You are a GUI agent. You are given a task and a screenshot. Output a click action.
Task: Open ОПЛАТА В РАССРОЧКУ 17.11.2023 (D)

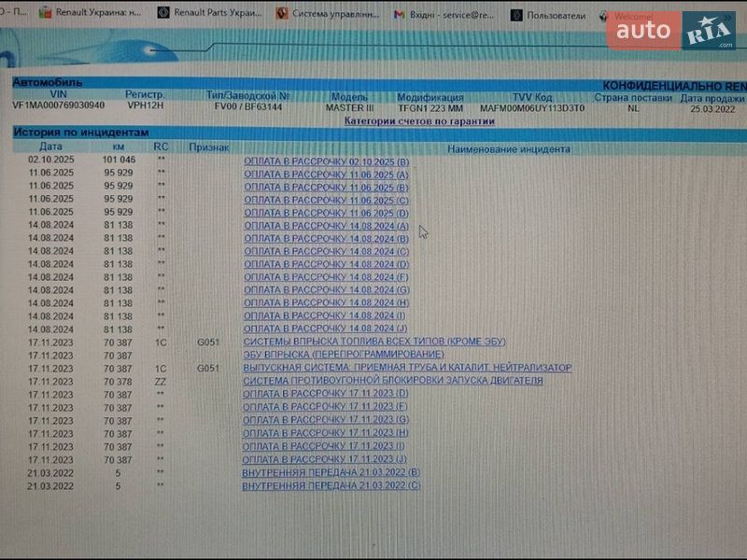click(326, 394)
